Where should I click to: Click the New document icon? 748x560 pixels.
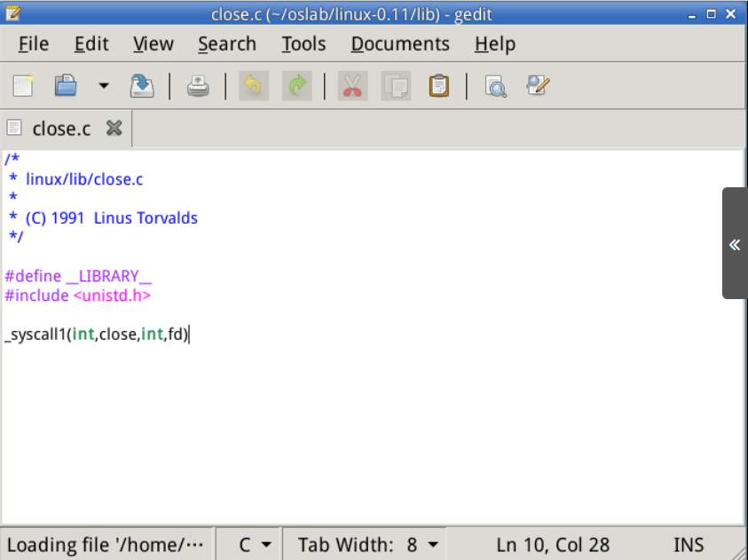pyautogui.click(x=23, y=86)
